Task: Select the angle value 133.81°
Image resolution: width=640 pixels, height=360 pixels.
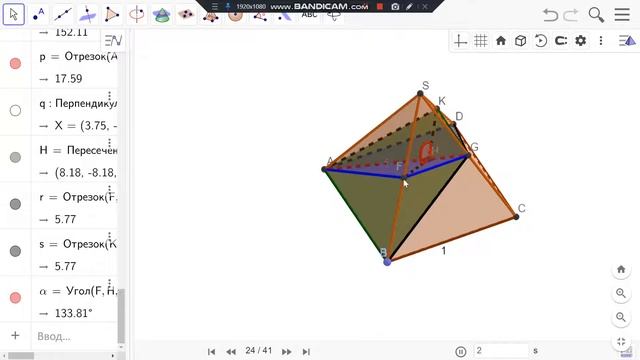Action: click(73, 313)
